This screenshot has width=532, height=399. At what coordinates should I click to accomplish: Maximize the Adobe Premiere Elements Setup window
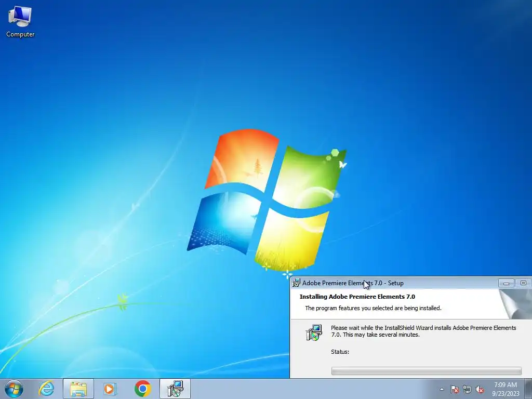(x=523, y=283)
